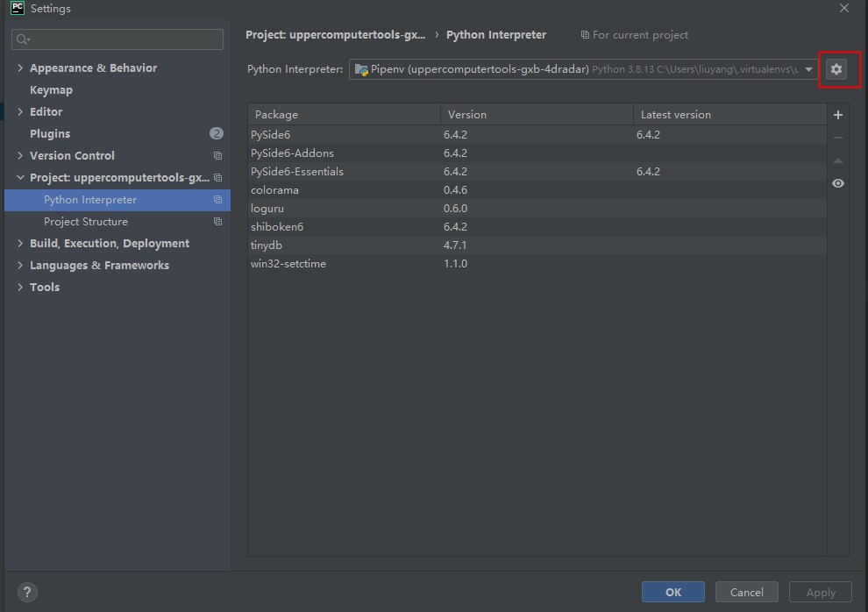Toggle the show early releases eye icon
The image size is (868, 612).
point(838,183)
